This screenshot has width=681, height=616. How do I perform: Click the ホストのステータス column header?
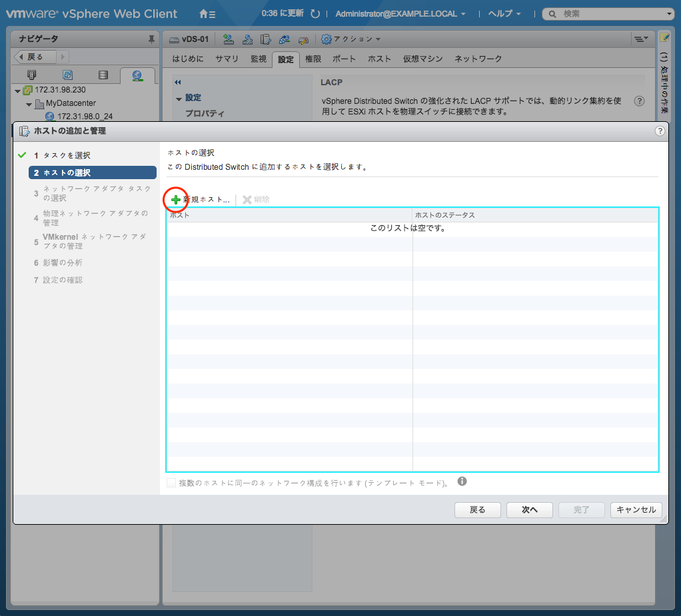click(x=535, y=215)
